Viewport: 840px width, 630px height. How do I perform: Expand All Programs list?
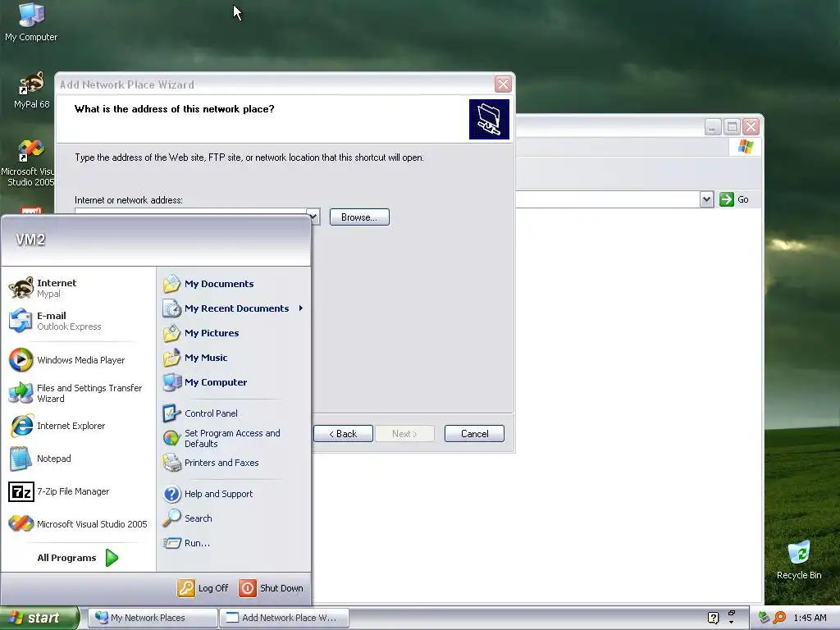78,558
